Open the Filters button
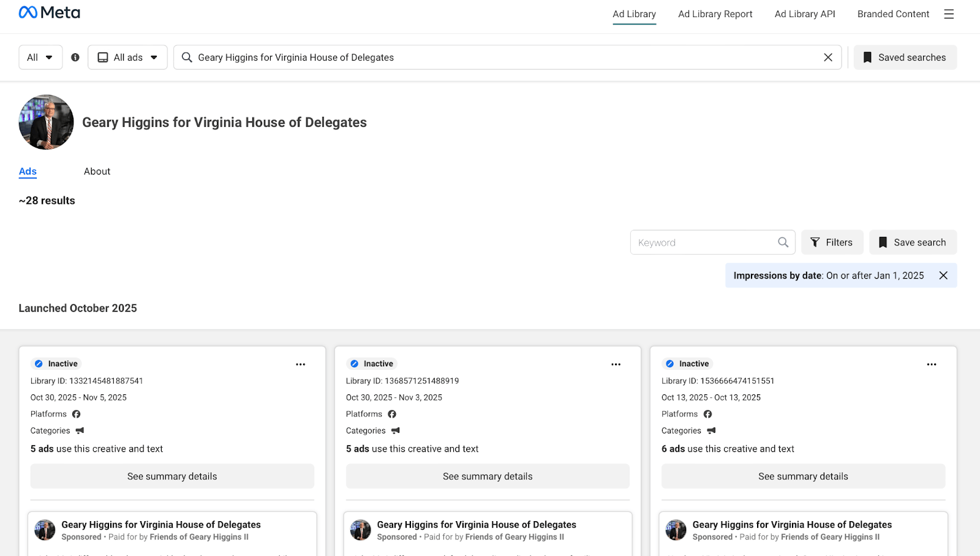 coord(832,242)
